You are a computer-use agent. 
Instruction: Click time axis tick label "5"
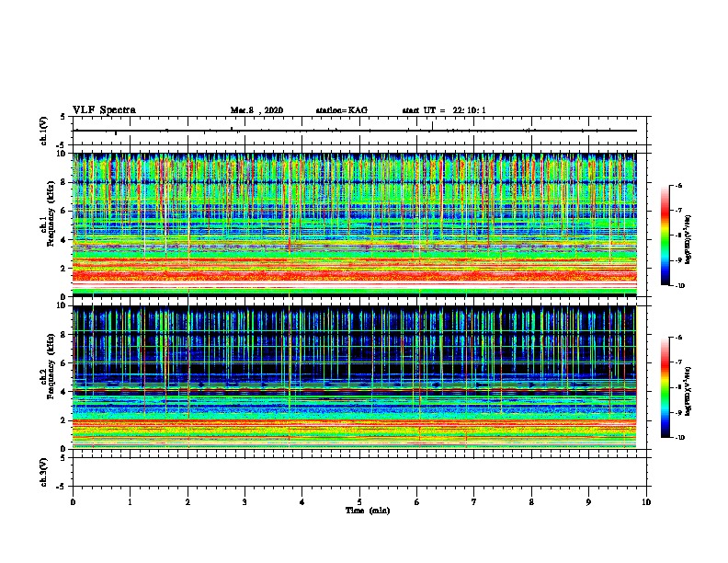pyautogui.click(x=359, y=502)
